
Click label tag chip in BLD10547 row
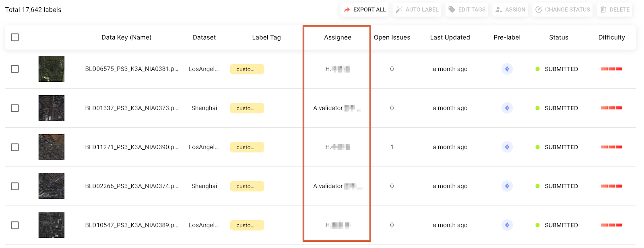pos(247,226)
